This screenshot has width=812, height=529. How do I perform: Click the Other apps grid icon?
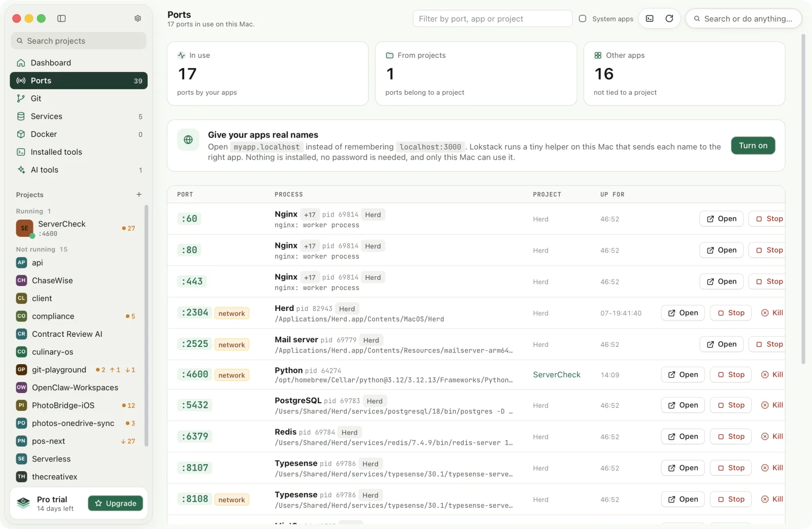[x=598, y=55]
